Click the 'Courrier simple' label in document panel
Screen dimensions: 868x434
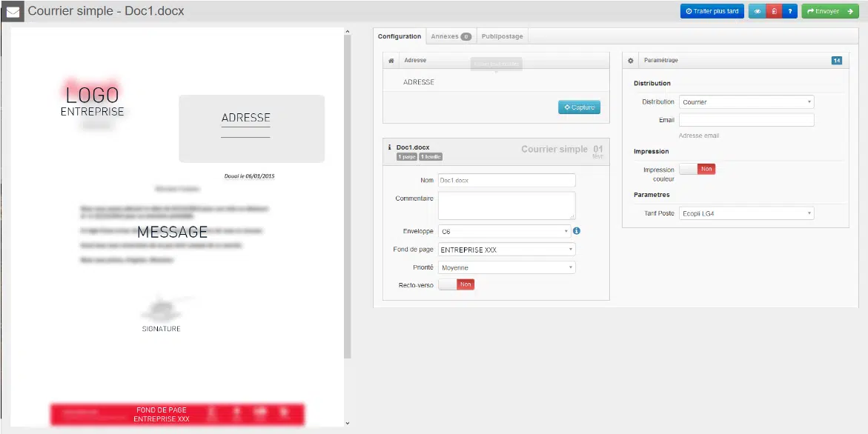point(554,150)
